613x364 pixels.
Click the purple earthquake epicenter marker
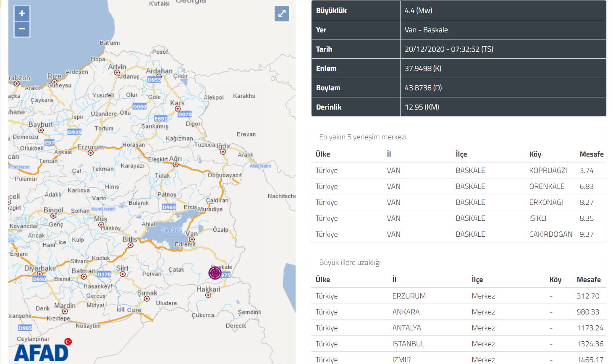[x=215, y=273]
